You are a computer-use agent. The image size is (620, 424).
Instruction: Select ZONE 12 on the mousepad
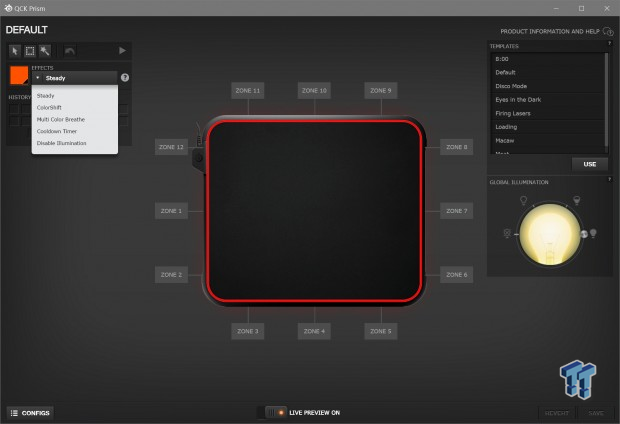(171, 147)
